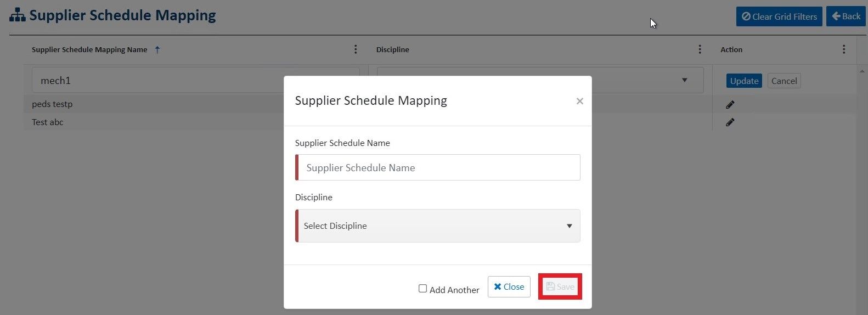Open the Discipline dropdown in the grid row

tap(684, 80)
